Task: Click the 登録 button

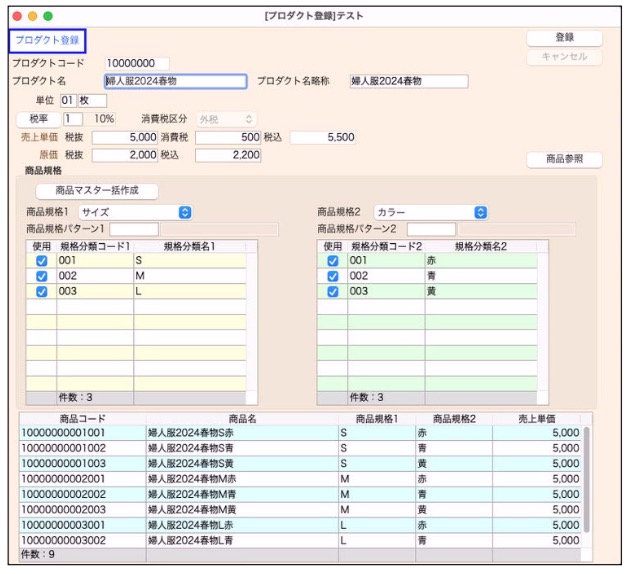Action: point(564,38)
